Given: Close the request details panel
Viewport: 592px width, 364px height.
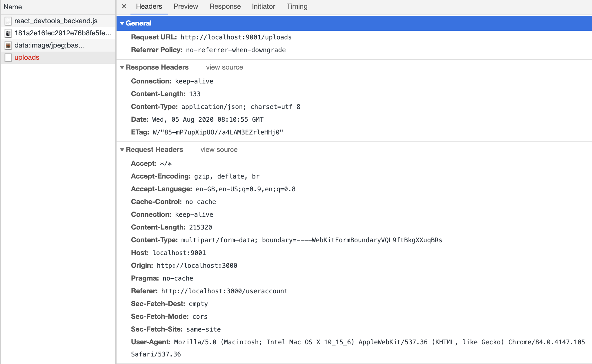Looking at the screenshot, I should pos(124,6).
